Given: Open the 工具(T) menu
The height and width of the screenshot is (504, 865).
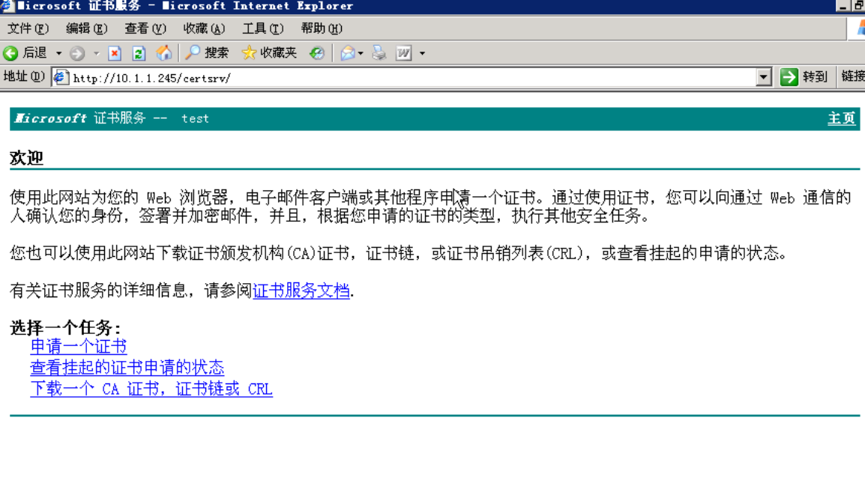Looking at the screenshot, I should pos(263,28).
